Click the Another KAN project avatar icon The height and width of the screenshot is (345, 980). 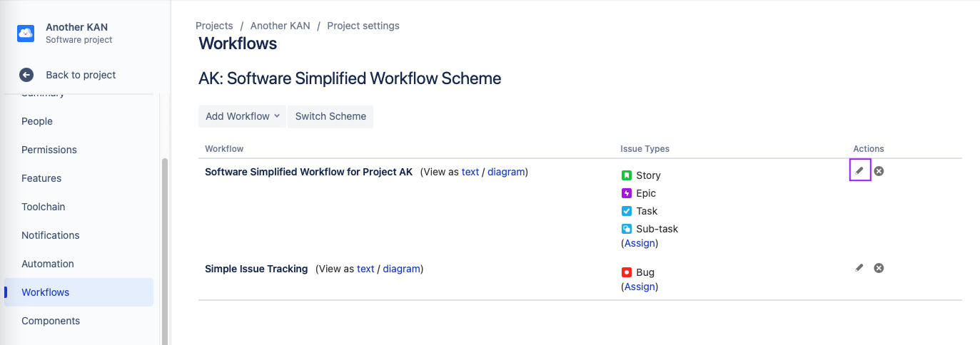tap(26, 34)
